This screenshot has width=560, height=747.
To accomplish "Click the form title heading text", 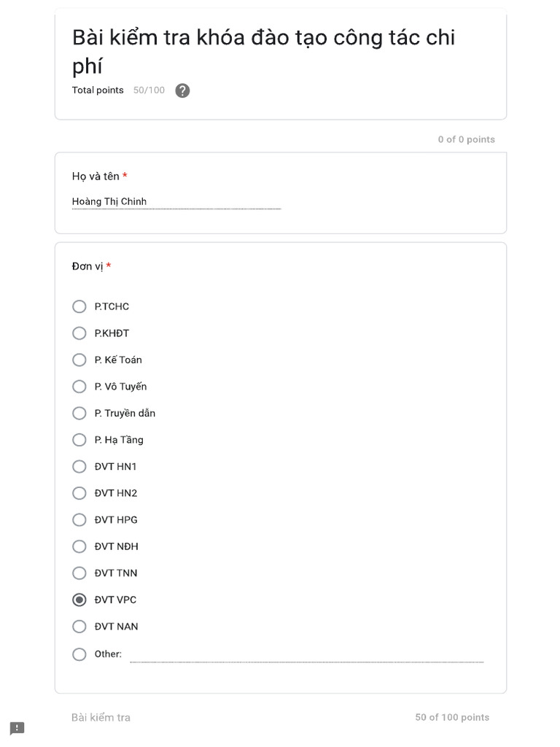I will (263, 51).
